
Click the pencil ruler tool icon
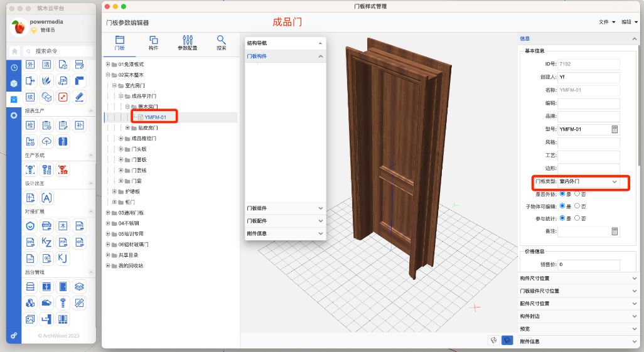tap(79, 97)
